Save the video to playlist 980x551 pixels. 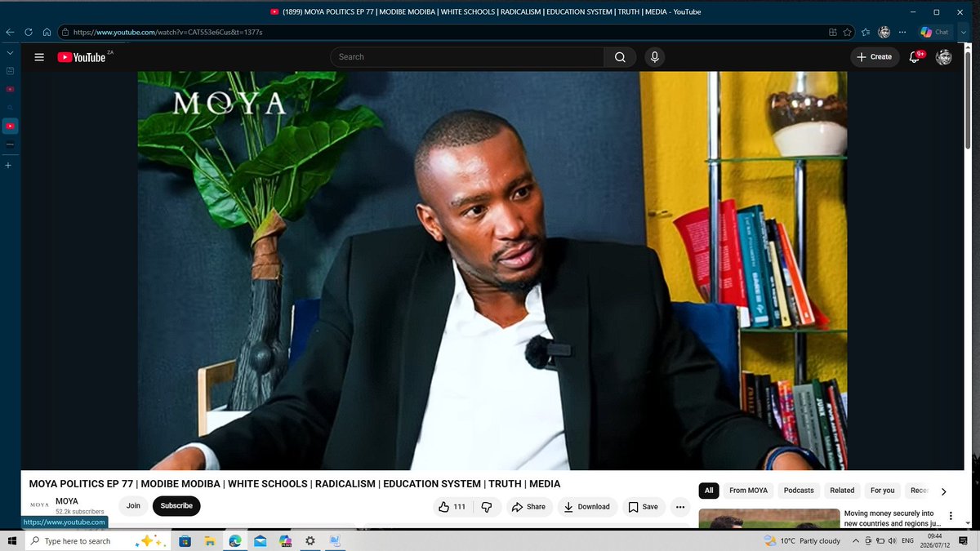point(643,506)
